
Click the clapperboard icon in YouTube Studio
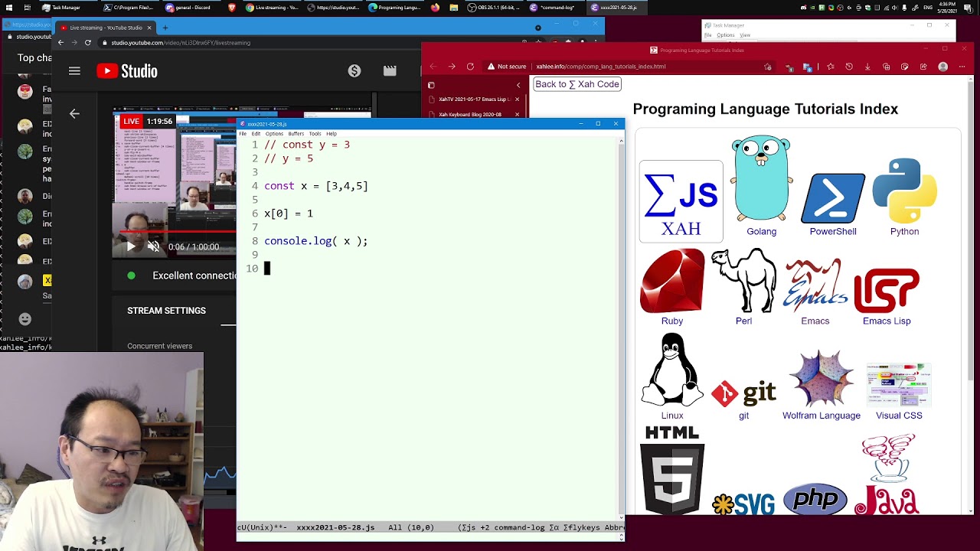click(x=390, y=71)
